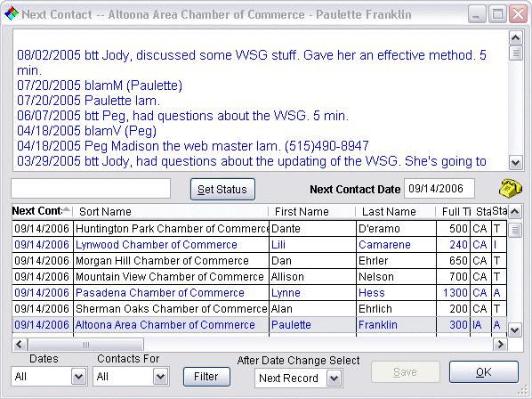Screen dimensions: 532x399
Task: Click last name Ehrlich cell
Action: pos(396,309)
